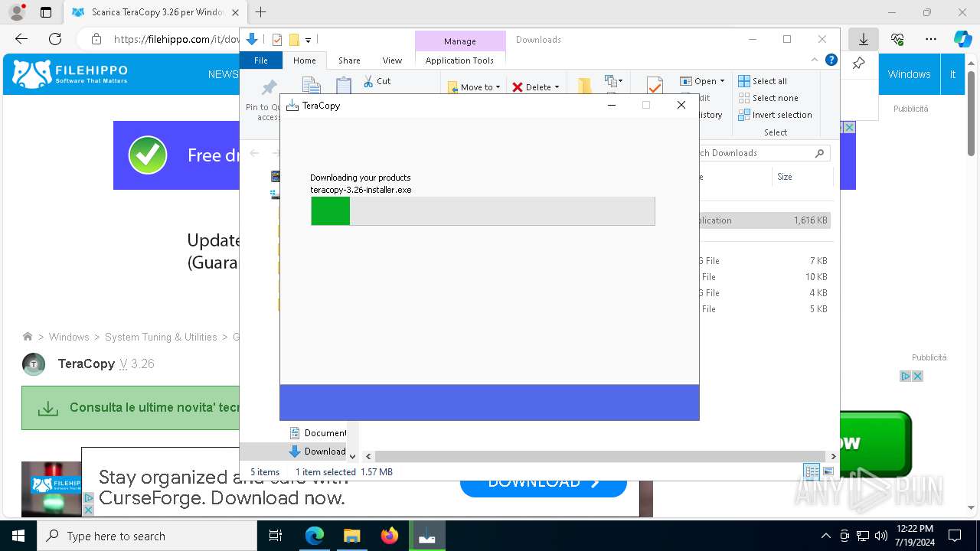This screenshot has height=551, width=980.
Task: Click the site info lock icon
Action: (x=96, y=39)
